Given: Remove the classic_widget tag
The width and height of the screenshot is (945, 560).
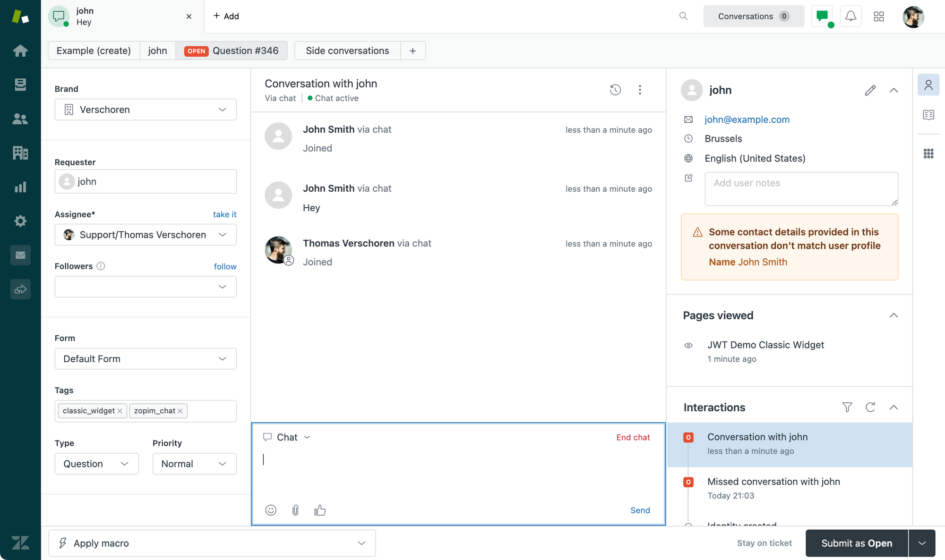Looking at the screenshot, I should pyautogui.click(x=120, y=411).
